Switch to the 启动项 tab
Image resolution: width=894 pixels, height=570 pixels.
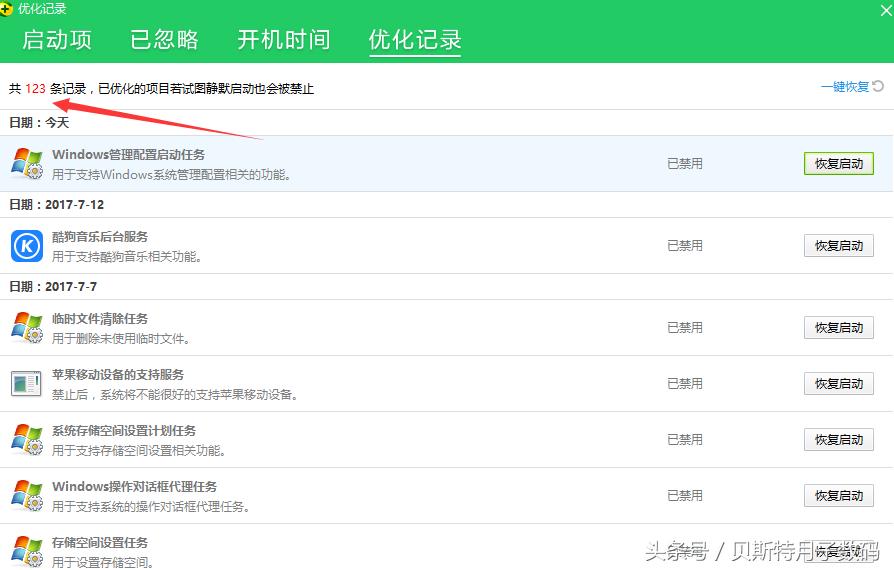tap(57, 40)
